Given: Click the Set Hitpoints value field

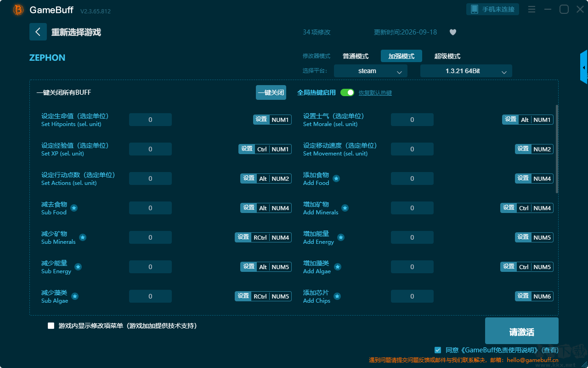Looking at the screenshot, I should pyautogui.click(x=150, y=120).
